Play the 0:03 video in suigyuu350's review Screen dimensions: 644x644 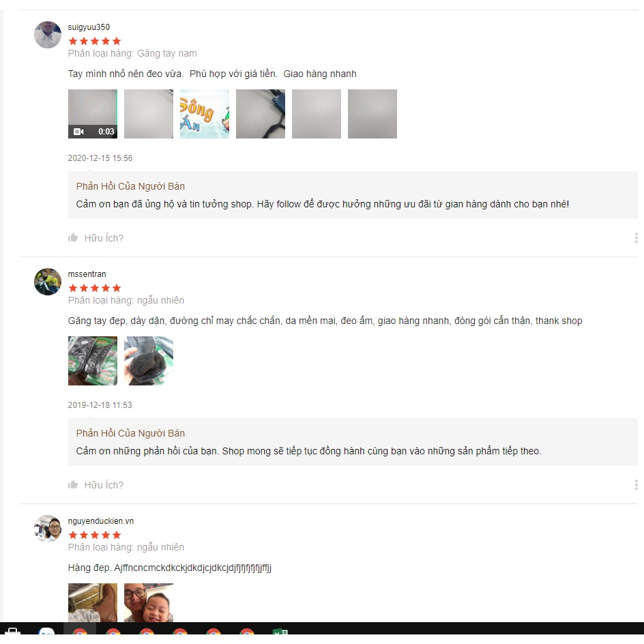coord(93,114)
